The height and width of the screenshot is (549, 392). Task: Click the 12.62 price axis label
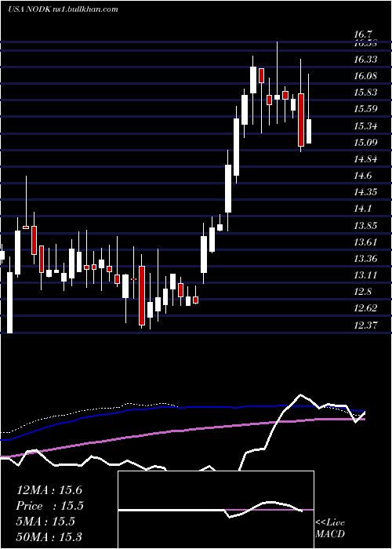365,308
